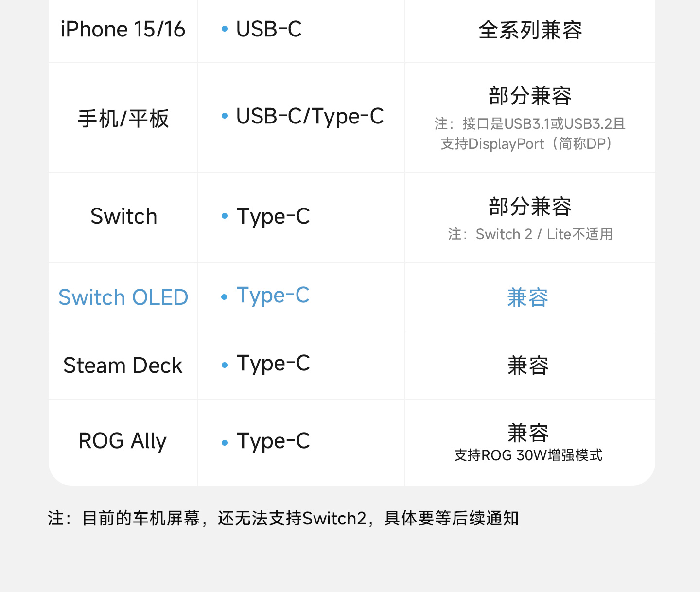Click the 支持ROG 30W增强模式 note
Image resolution: width=700 pixels, height=592 pixels.
coord(528,455)
